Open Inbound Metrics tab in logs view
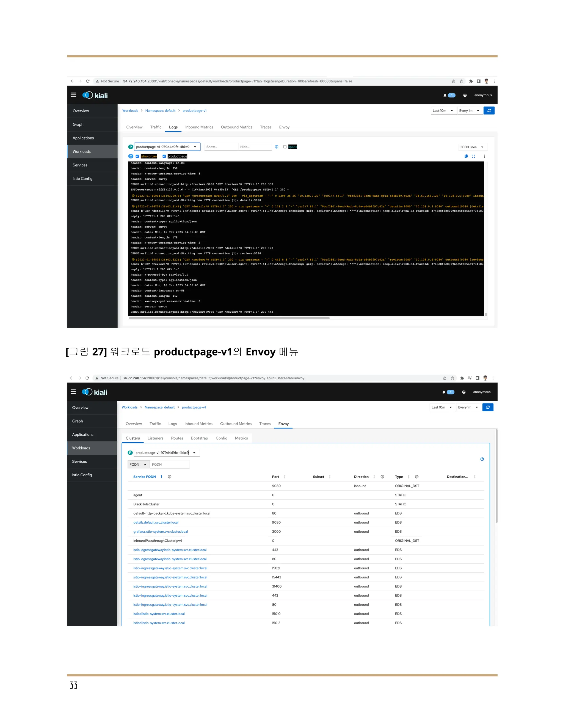Viewport: 563px width, 728px height. click(199, 127)
